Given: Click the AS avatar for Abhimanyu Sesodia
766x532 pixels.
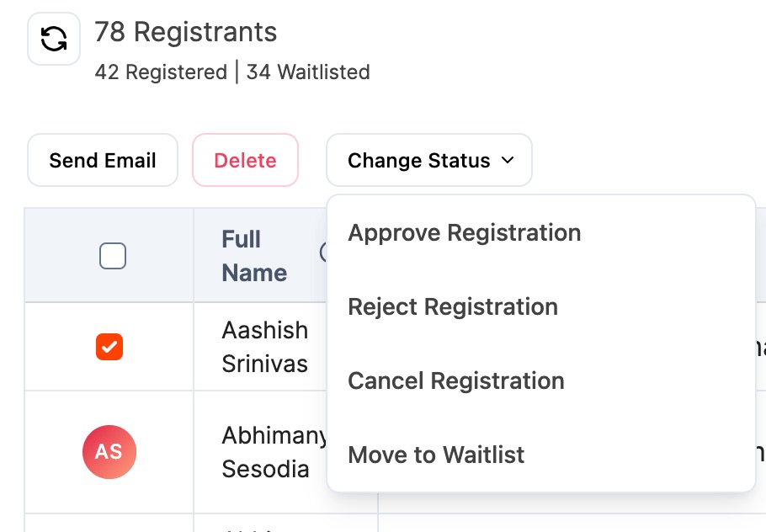Looking at the screenshot, I should click(109, 452).
